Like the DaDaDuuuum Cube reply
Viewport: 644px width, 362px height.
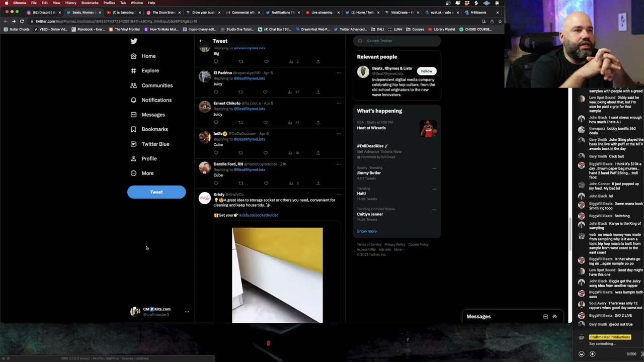click(x=265, y=153)
